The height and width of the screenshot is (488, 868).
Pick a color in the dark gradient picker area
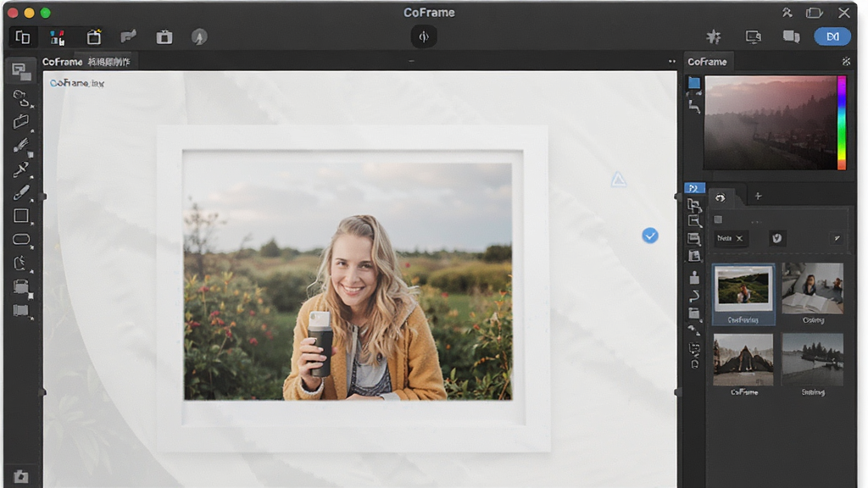[x=770, y=123]
